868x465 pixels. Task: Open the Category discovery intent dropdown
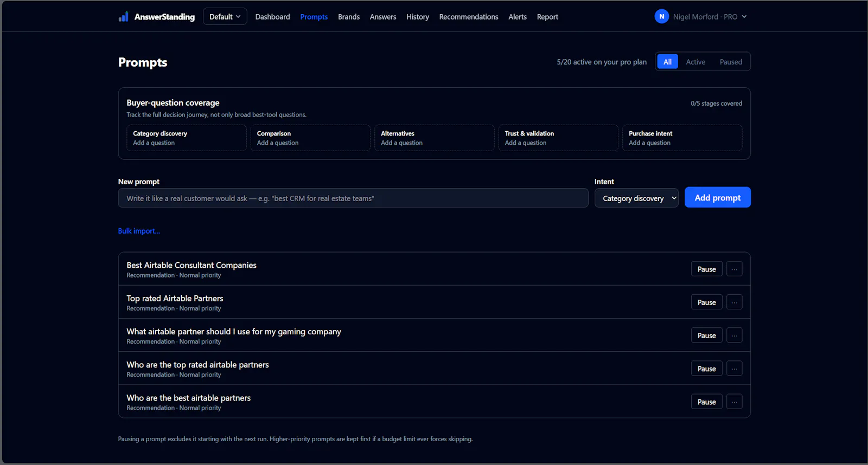(636, 198)
